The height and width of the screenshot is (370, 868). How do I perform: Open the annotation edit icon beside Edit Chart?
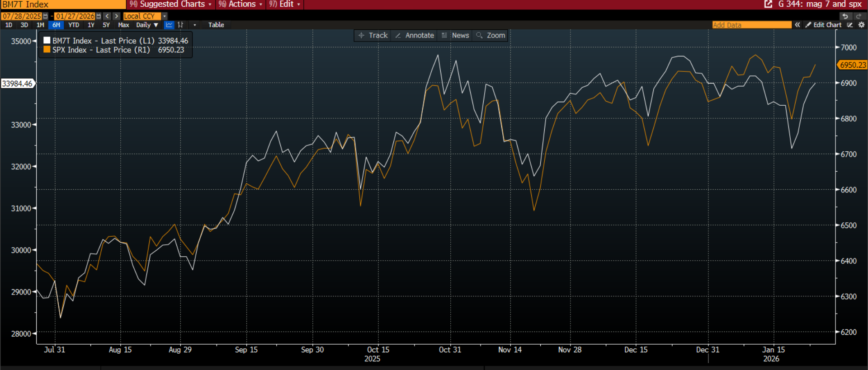[x=850, y=25]
